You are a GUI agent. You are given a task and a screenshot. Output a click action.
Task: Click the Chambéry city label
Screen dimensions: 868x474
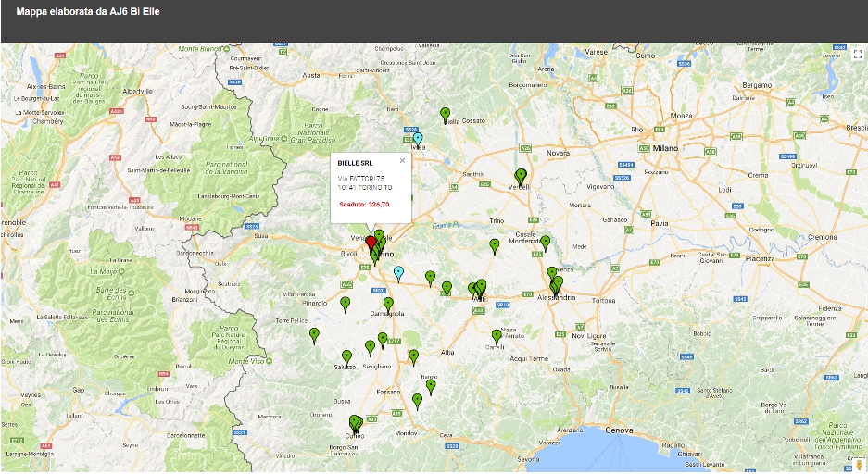click(47, 120)
